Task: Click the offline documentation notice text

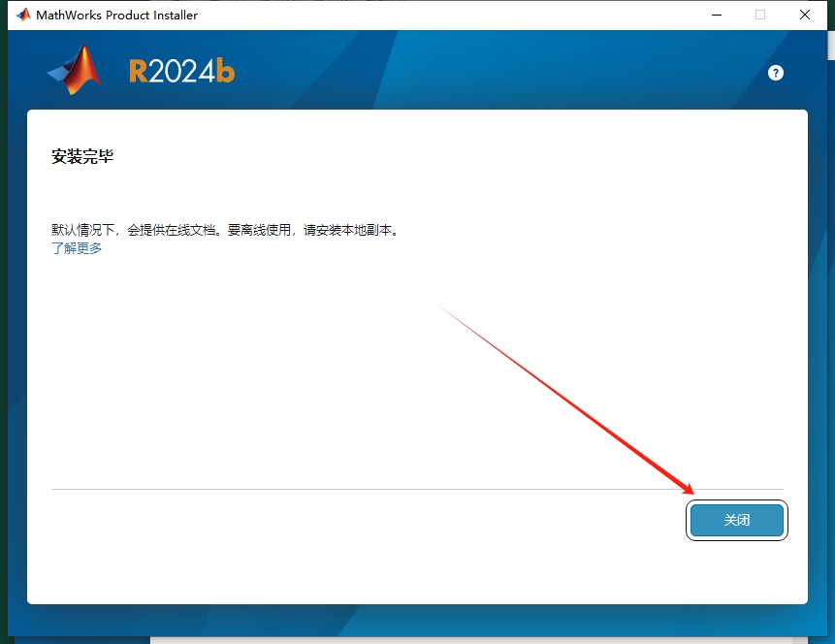Action: 223,230
